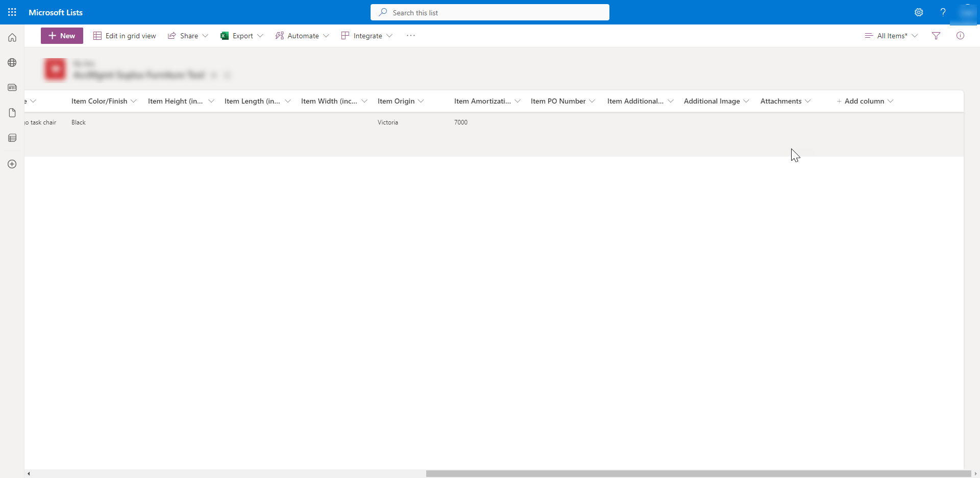Click the list info icon top right

[x=961, y=36]
